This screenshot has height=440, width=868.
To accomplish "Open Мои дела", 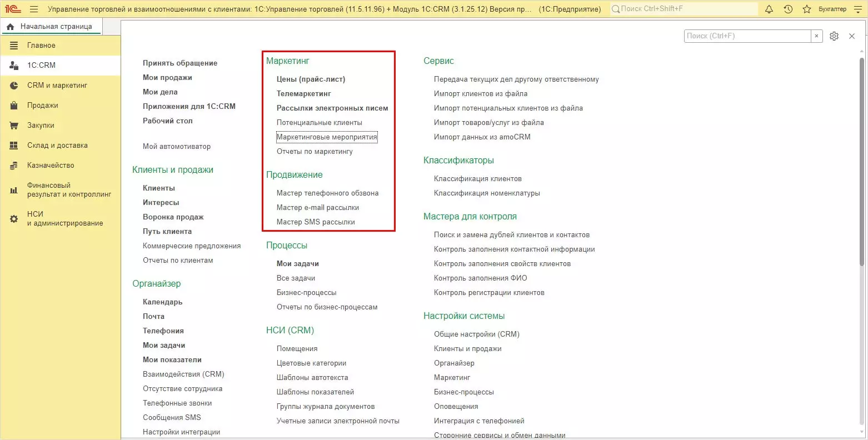I will pyautogui.click(x=160, y=92).
